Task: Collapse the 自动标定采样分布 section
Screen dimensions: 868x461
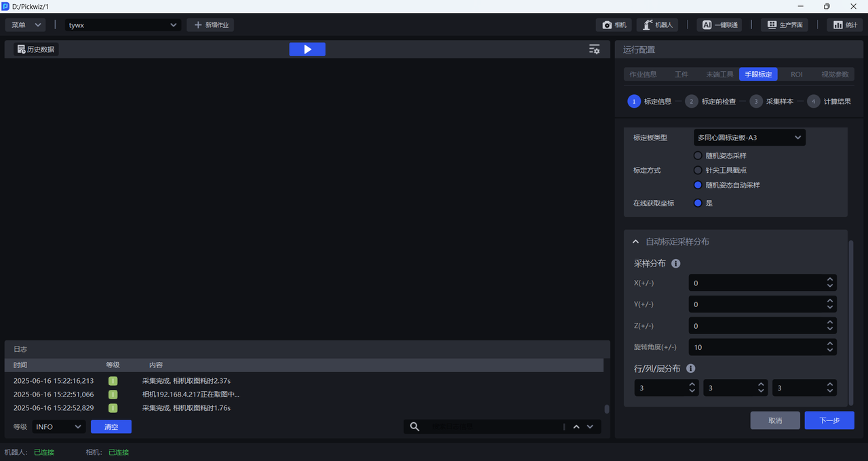Action: coord(635,242)
